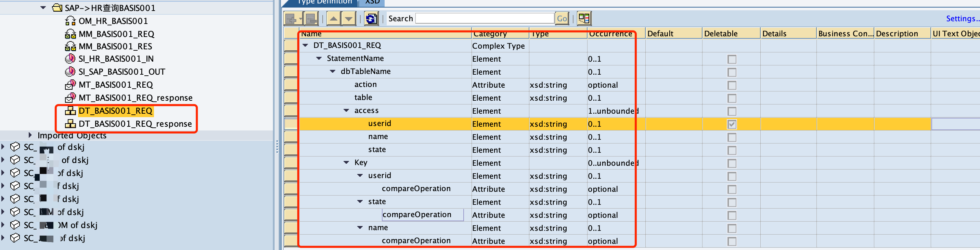
Task: Click '1..unbounded' occurrence of access row
Action: point(613,111)
